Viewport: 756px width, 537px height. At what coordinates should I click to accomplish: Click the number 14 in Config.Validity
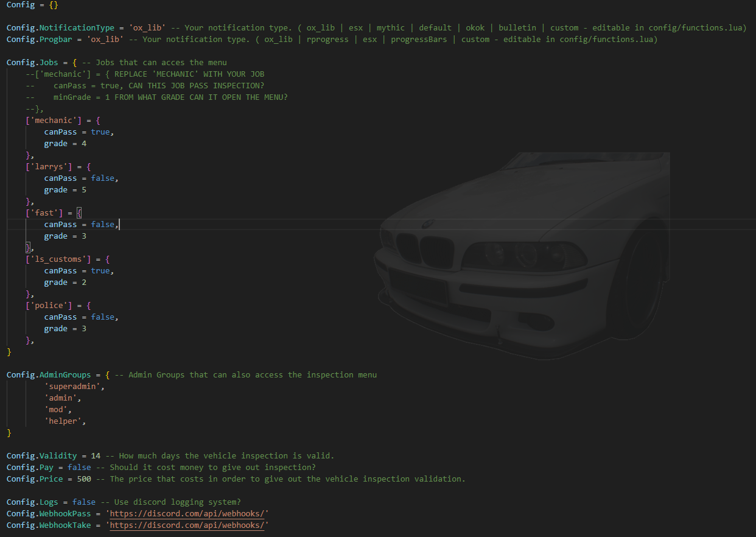click(x=96, y=455)
